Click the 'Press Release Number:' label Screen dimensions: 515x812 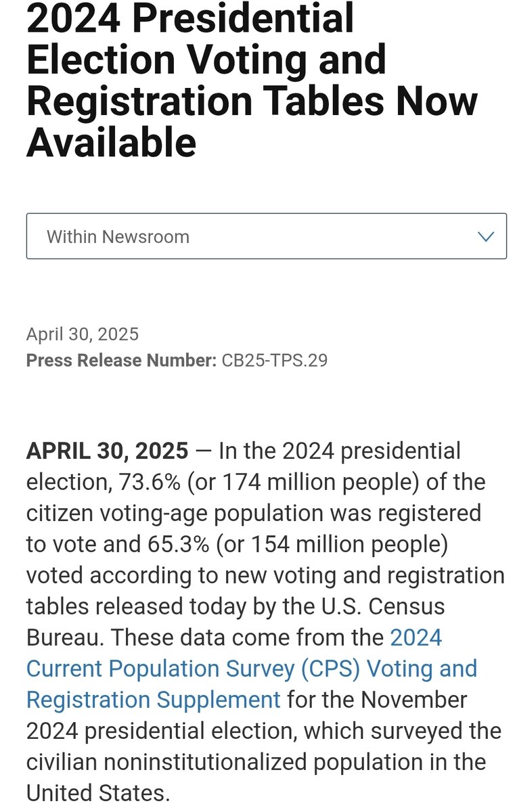coord(121,360)
